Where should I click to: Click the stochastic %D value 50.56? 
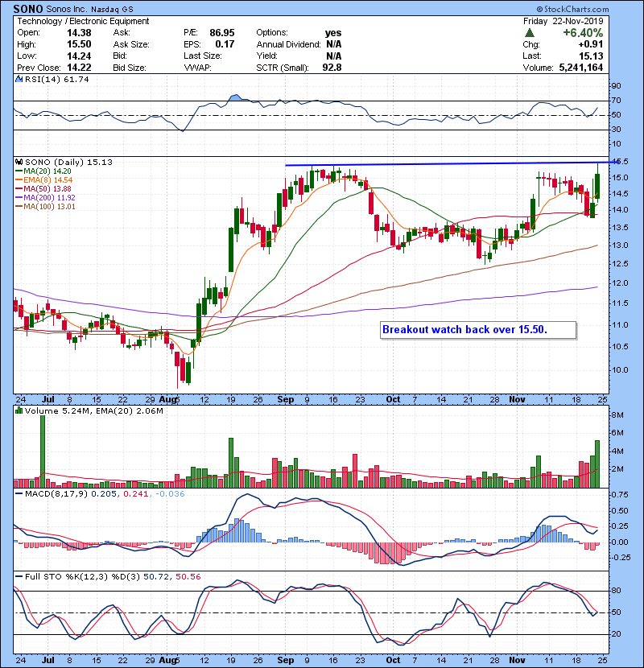point(188,577)
